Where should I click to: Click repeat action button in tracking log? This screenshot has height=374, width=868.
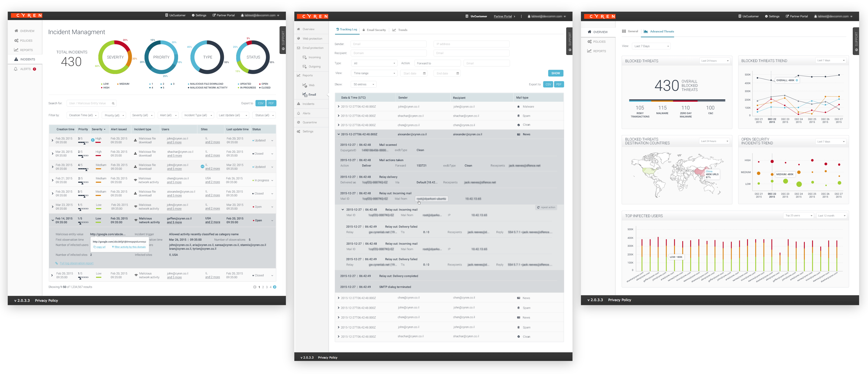[546, 208]
